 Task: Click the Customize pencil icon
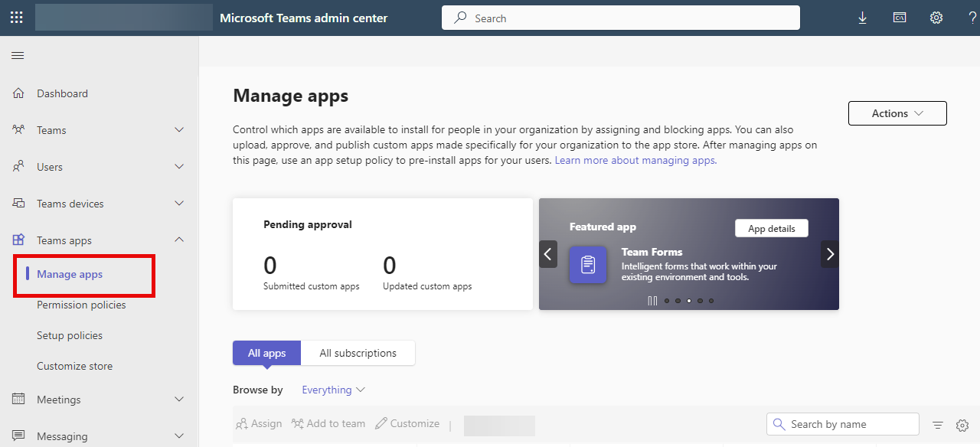(381, 423)
